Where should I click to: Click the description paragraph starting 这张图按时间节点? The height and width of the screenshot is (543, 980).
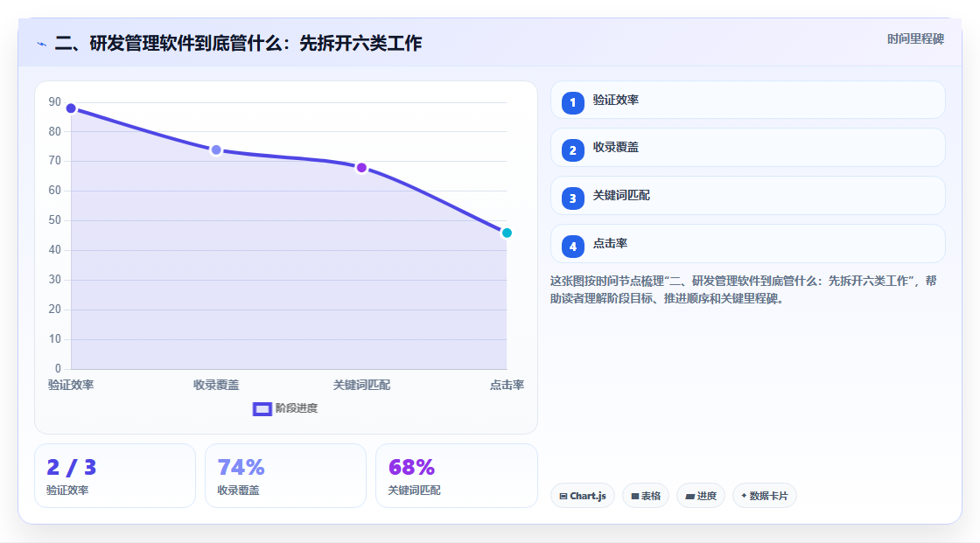[x=743, y=289]
